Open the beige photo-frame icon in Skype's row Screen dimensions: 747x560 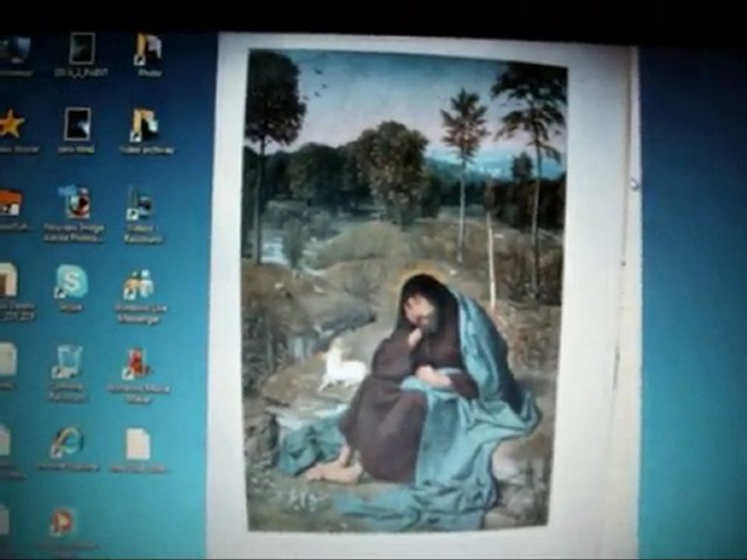pyautogui.click(x=8, y=279)
